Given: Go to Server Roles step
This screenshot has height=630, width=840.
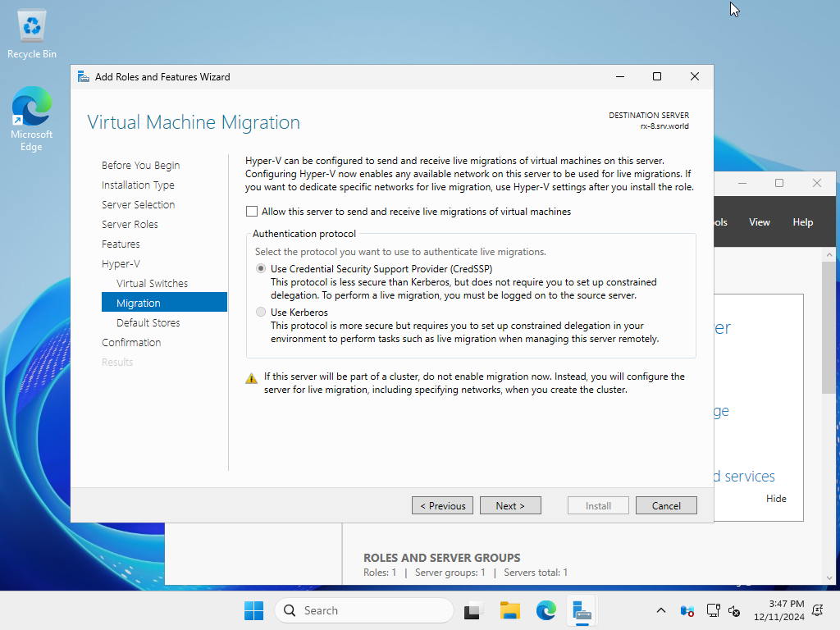Looking at the screenshot, I should [130, 225].
